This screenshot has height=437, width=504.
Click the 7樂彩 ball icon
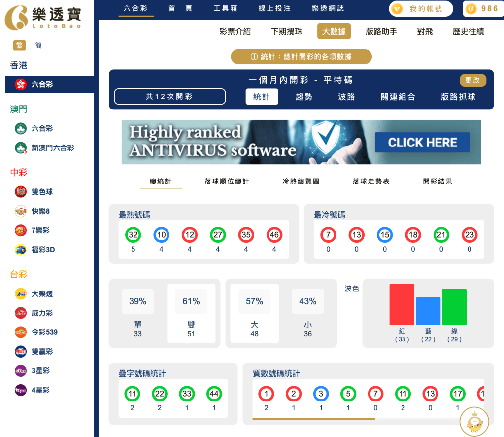coord(20,230)
